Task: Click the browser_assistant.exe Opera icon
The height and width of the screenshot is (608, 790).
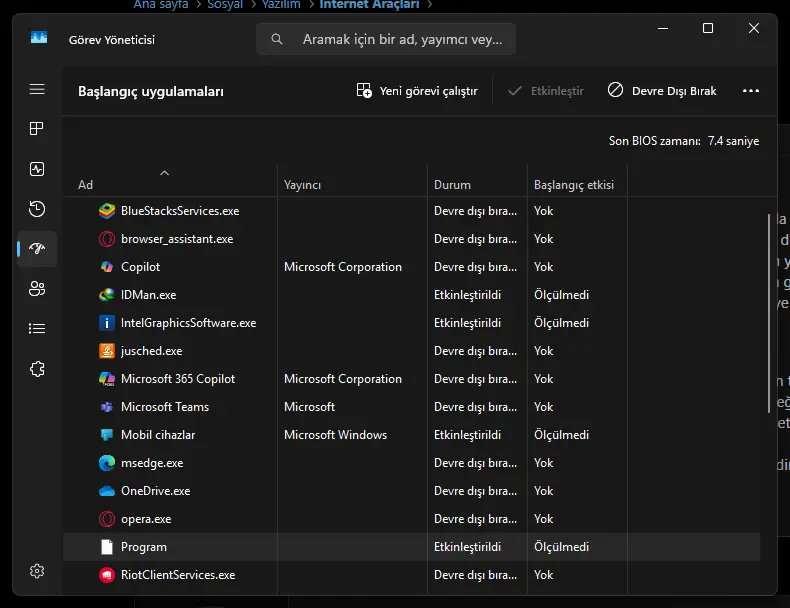Action: (x=107, y=239)
